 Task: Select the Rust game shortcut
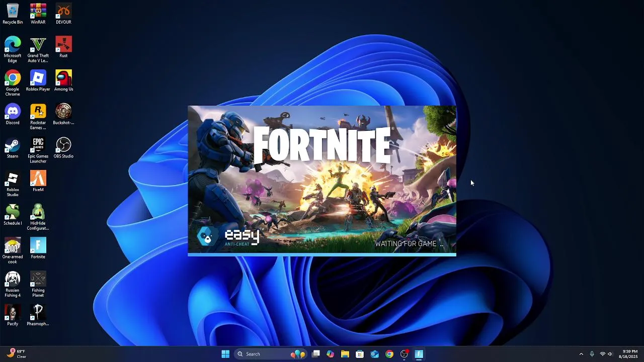pyautogui.click(x=63, y=47)
